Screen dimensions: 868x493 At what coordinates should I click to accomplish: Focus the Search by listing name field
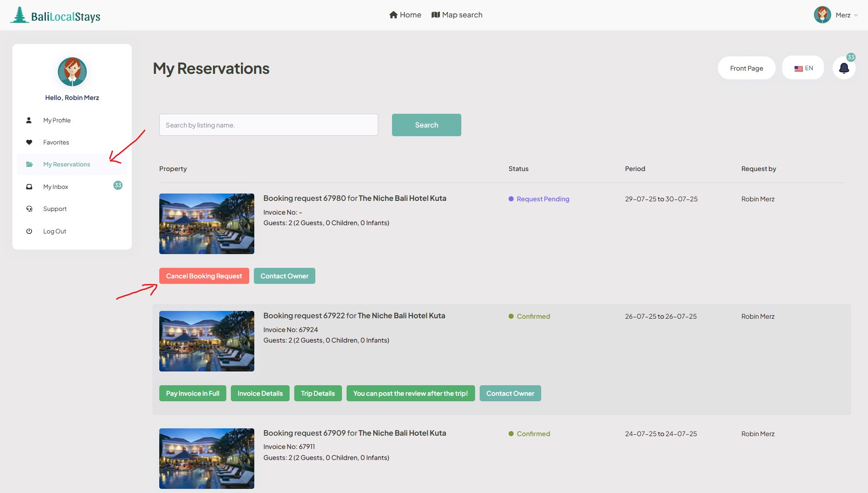[269, 125]
